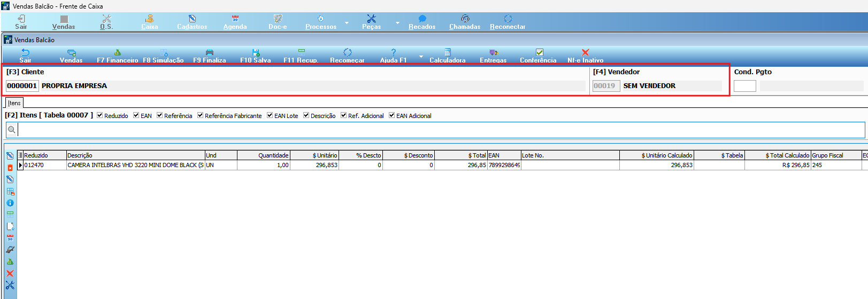Open Chamadas from the toolbar
The image size is (868, 299).
click(x=465, y=22)
